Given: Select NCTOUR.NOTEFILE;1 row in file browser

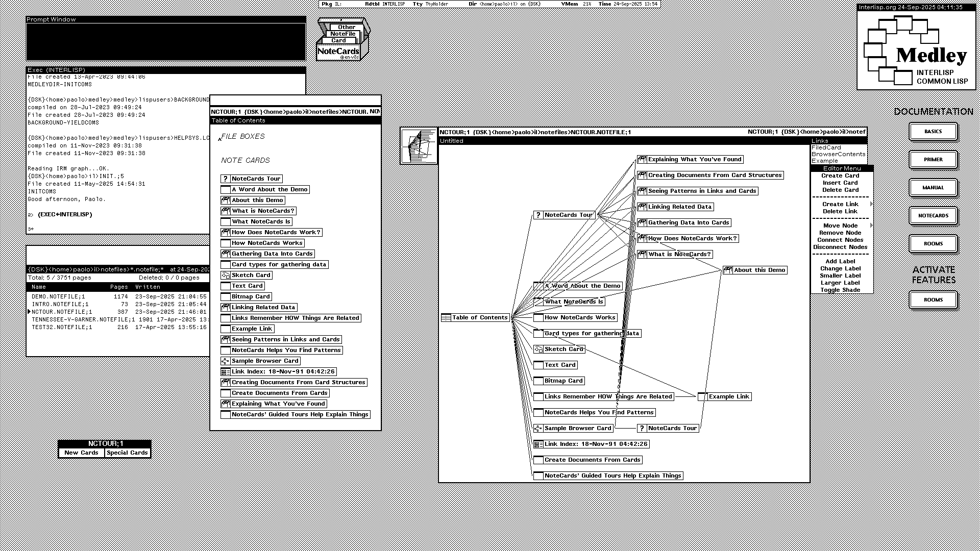Looking at the screenshot, I should [x=118, y=312].
